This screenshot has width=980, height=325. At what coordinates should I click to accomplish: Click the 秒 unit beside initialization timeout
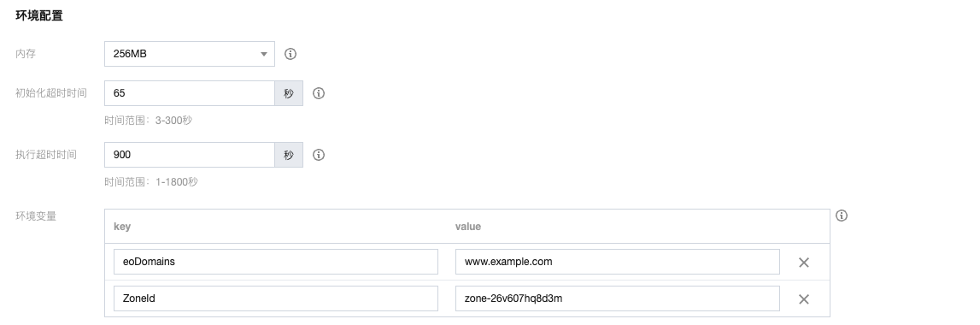[x=289, y=93]
